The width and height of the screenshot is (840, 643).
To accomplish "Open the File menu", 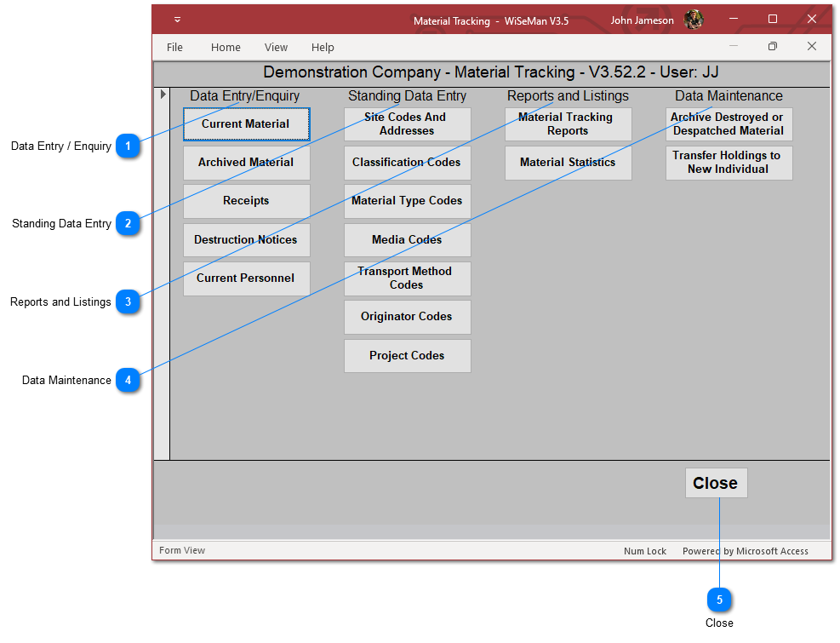I will pyautogui.click(x=174, y=48).
